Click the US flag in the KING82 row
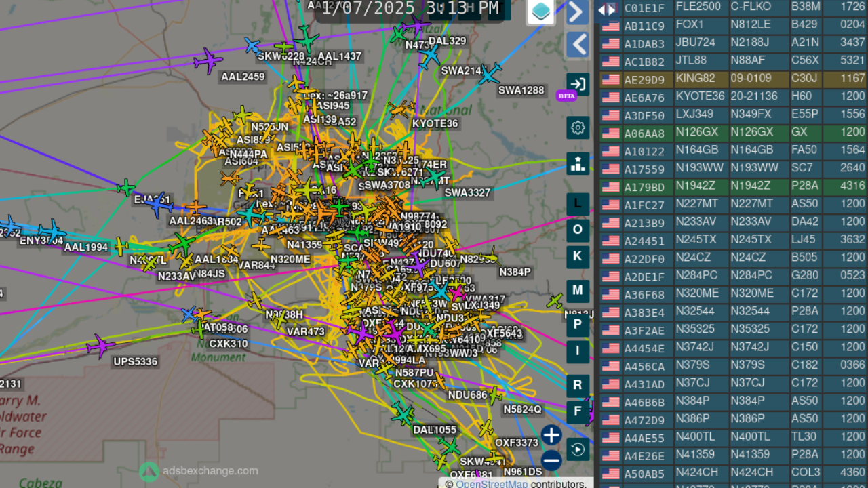 (610, 79)
